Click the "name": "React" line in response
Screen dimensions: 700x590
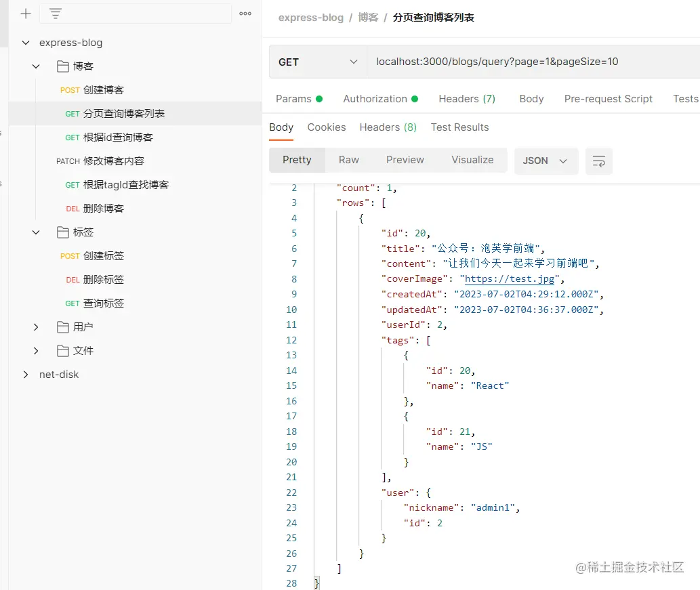(x=468, y=385)
